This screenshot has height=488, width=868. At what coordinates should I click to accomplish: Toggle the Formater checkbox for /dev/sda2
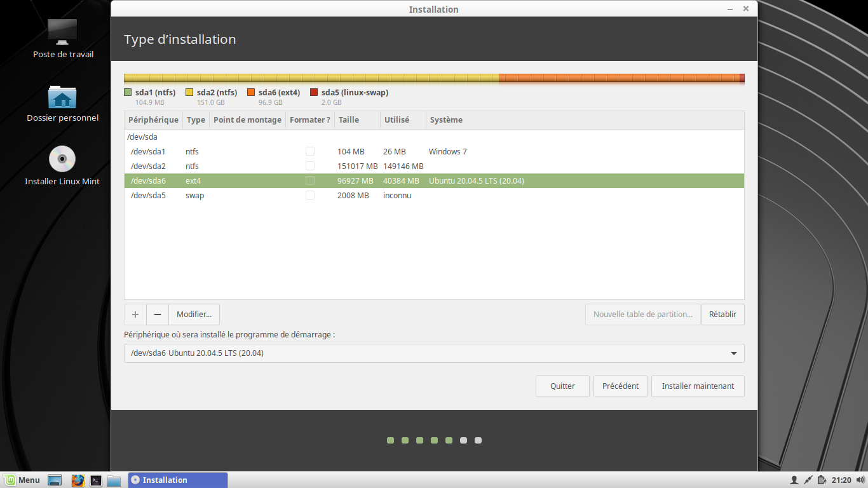[310, 166]
